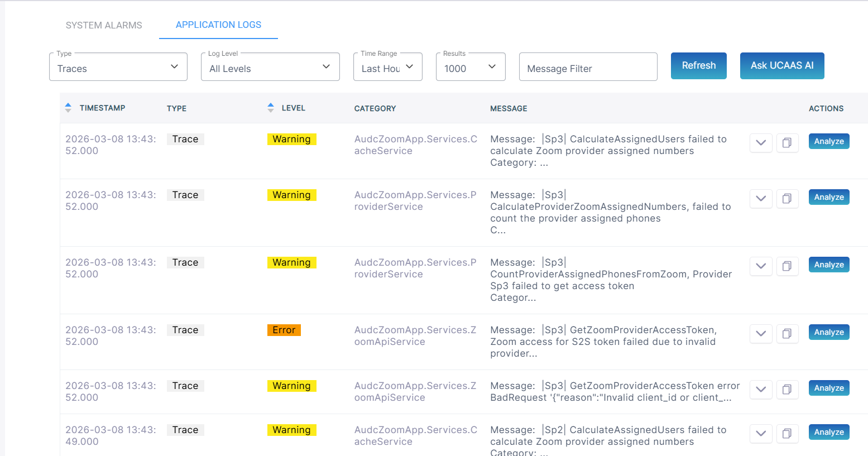The height and width of the screenshot is (456, 868).
Task: Open the Results count dropdown
Action: pos(470,68)
